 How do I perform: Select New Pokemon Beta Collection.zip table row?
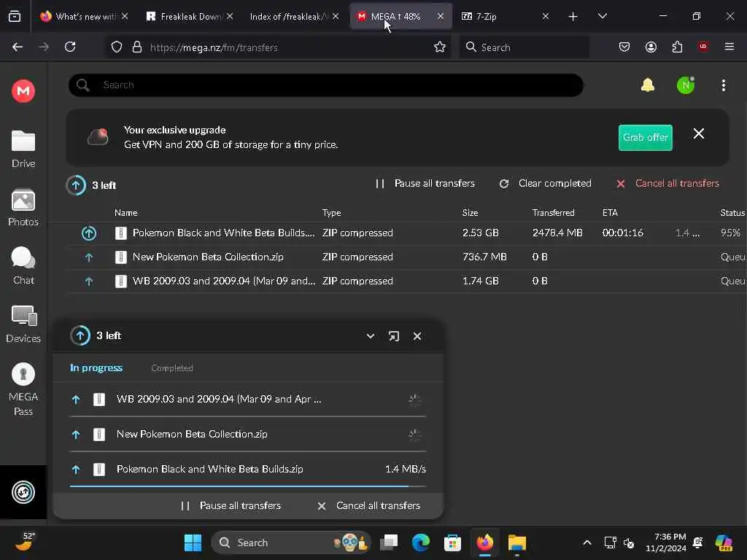(407, 257)
